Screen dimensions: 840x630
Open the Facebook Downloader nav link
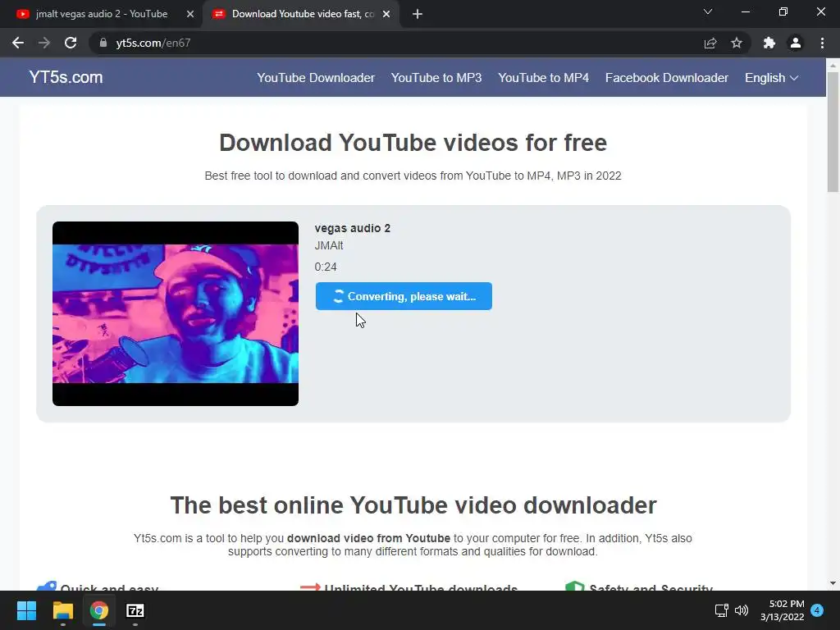tap(667, 78)
